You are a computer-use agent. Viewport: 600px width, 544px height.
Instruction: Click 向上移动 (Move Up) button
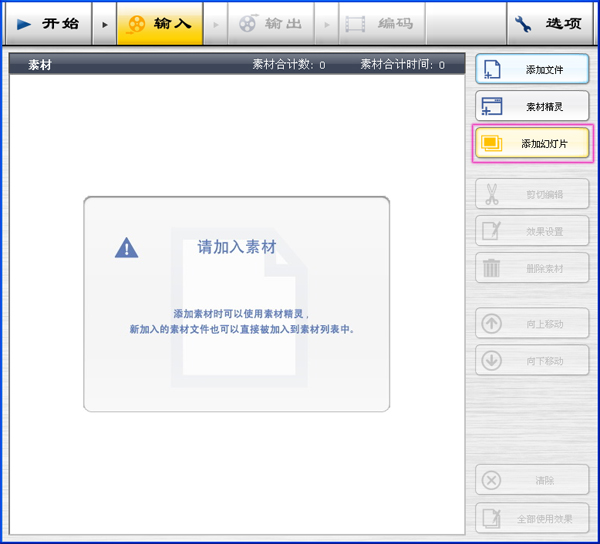[532, 323]
